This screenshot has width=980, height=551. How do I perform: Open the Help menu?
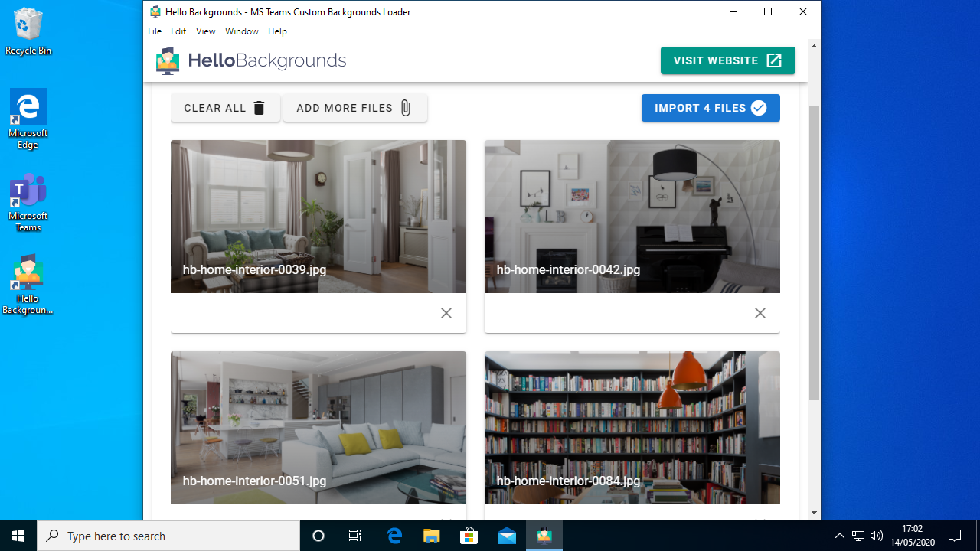tap(277, 31)
